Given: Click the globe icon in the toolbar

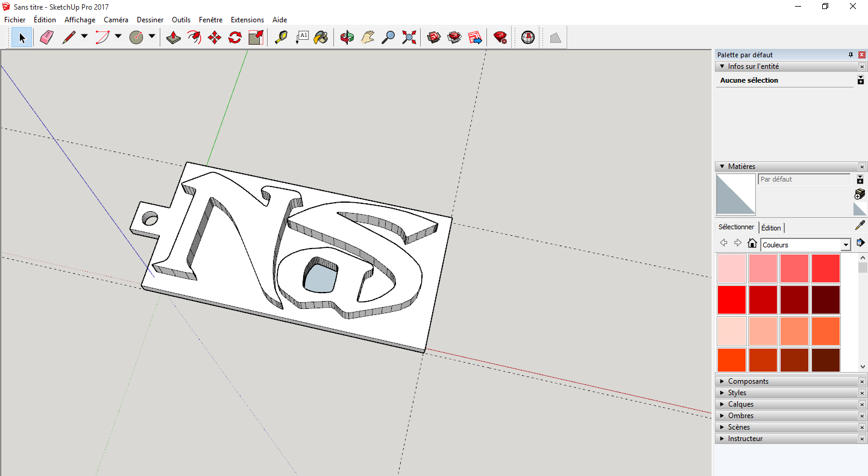Looking at the screenshot, I should tap(528, 37).
